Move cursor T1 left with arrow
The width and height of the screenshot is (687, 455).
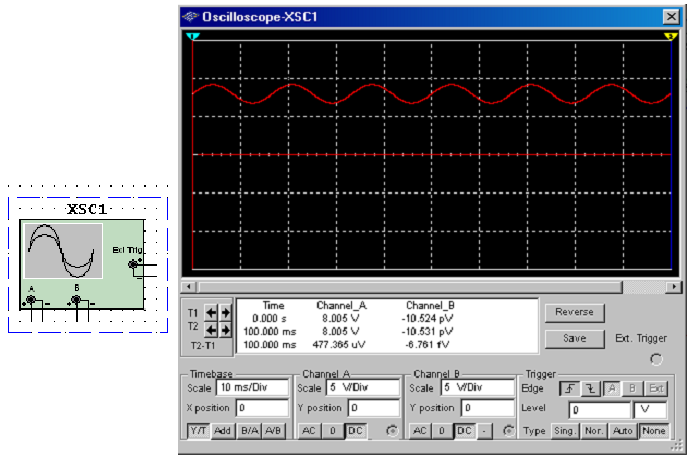pos(210,312)
